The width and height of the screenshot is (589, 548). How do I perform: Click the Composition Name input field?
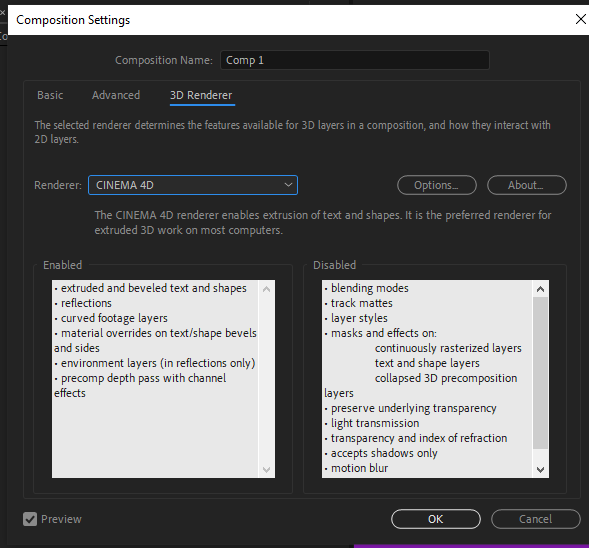(355, 60)
